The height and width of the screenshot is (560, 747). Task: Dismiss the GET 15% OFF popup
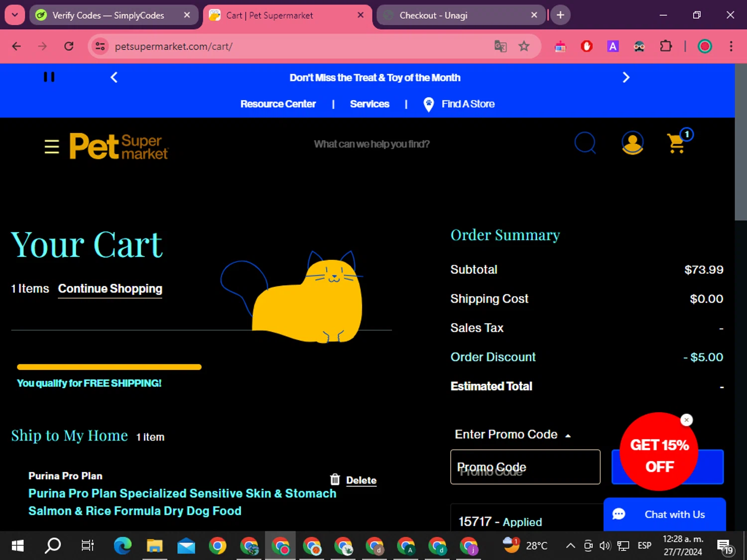[x=686, y=420]
